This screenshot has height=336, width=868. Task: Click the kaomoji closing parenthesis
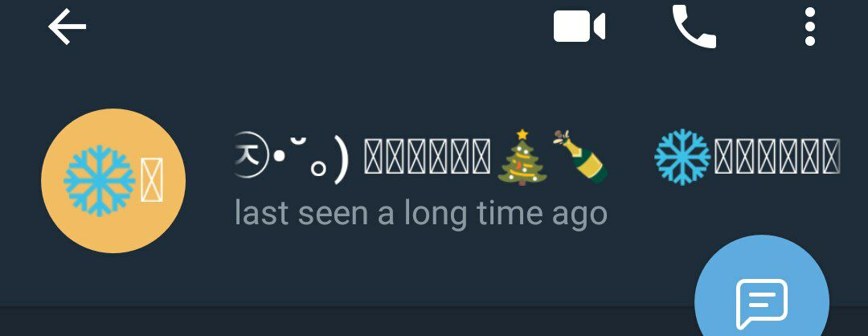[342, 158]
